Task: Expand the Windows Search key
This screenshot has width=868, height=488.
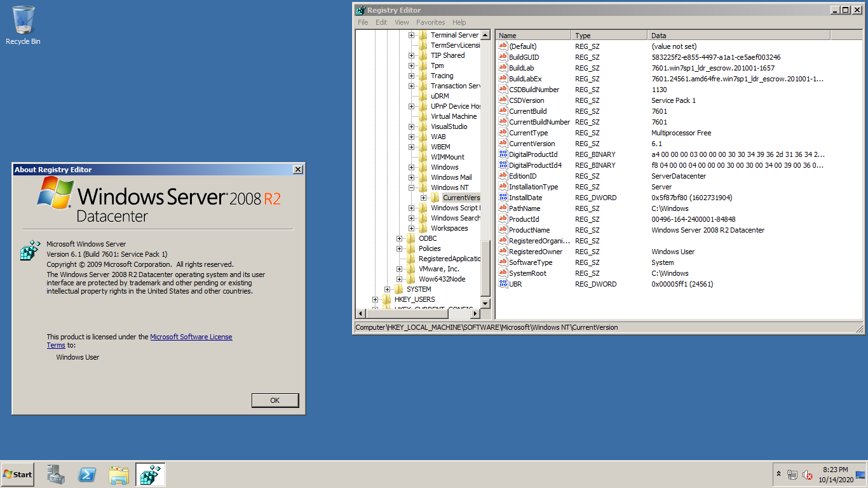Action: 412,218
